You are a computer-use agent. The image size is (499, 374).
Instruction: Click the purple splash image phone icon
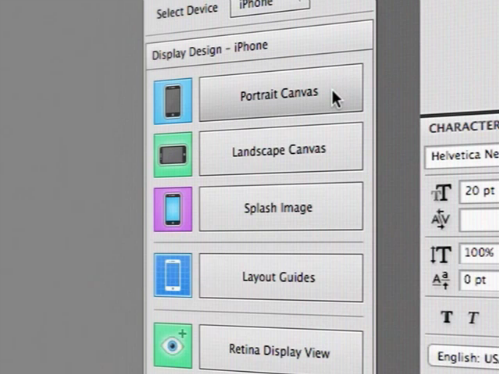[x=173, y=209]
